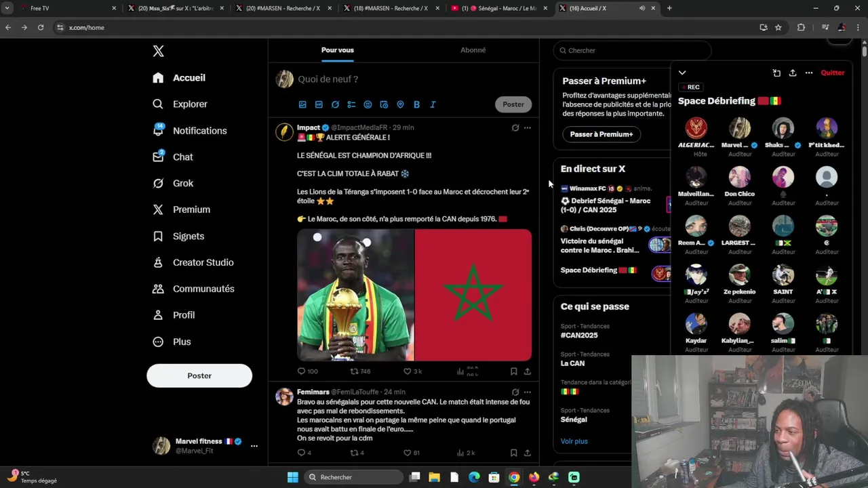Open Explorer in the sidebar
868x488 pixels.
tap(180, 104)
